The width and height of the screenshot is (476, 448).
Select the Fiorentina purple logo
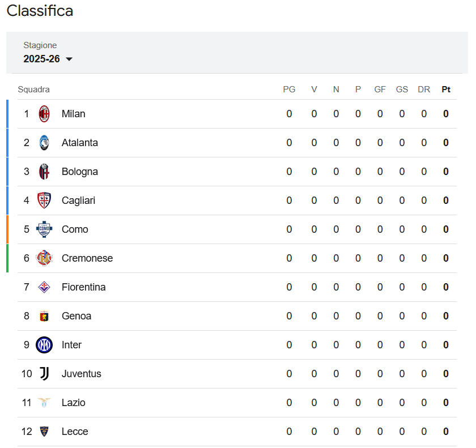point(44,287)
